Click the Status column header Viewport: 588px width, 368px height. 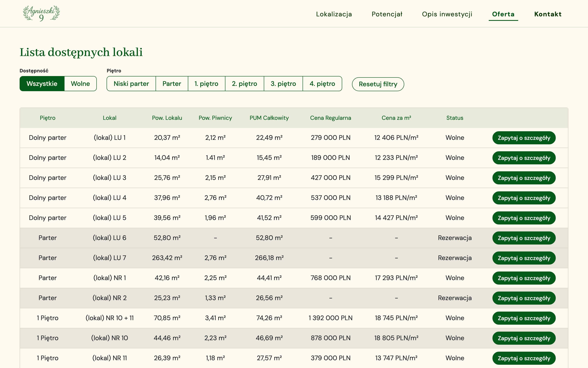click(455, 118)
